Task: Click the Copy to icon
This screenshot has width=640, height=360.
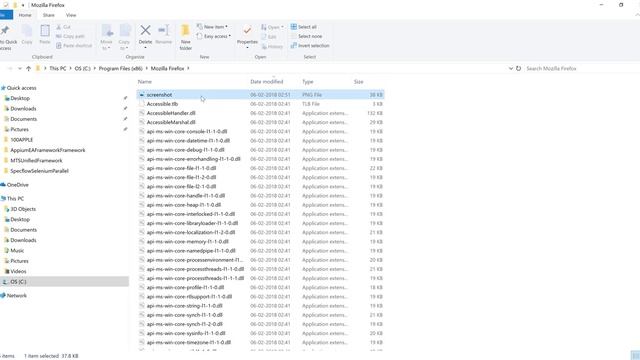Action: tap(124, 37)
